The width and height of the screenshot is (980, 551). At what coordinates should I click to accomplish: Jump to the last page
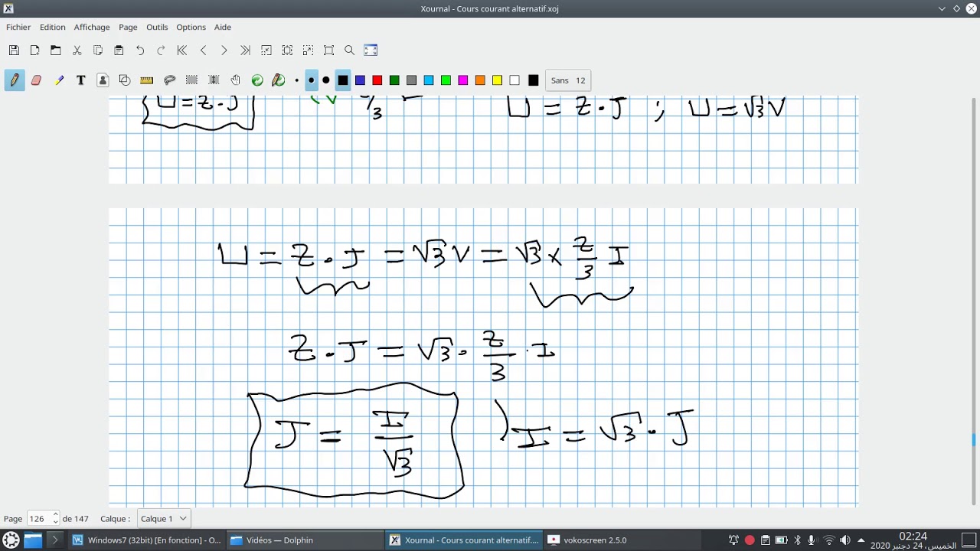(245, 51)
